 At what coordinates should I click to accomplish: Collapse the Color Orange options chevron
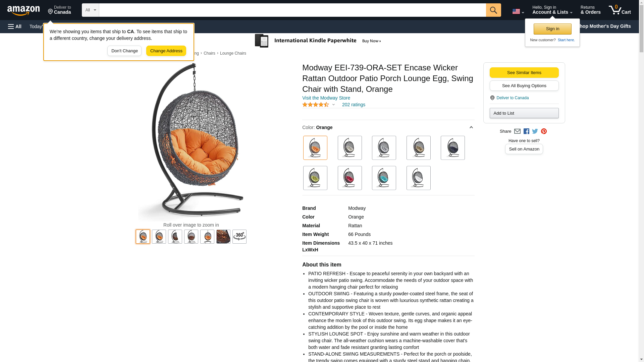click(471, 127)
